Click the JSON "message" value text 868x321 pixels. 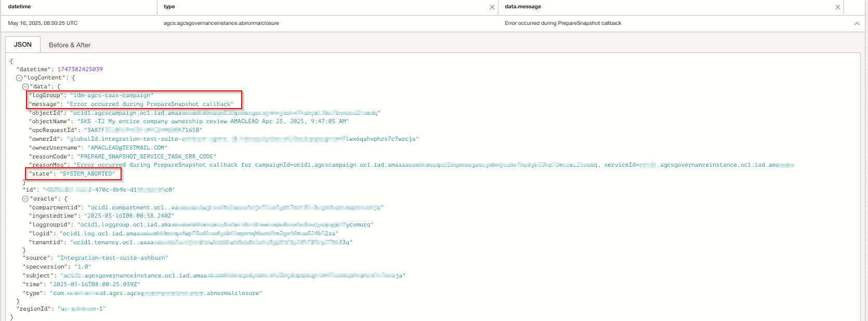[x=150, y=104]
